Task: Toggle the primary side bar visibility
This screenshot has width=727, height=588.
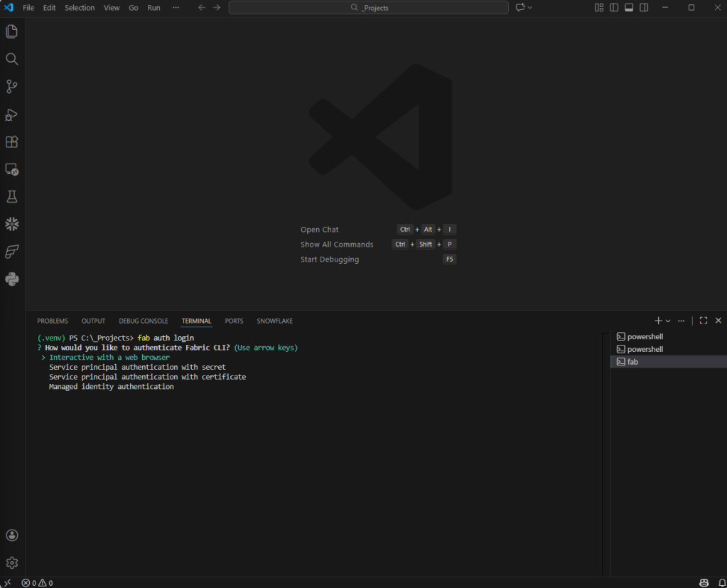Action: pos(614,8)
